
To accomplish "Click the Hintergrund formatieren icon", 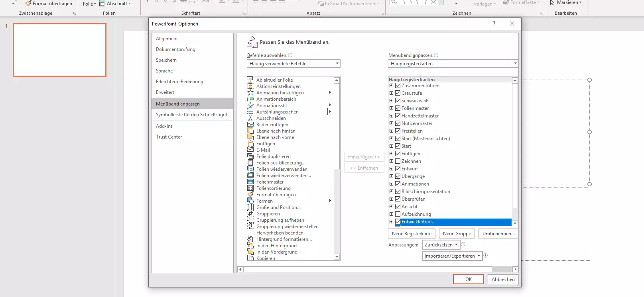I will coord(250,239).
